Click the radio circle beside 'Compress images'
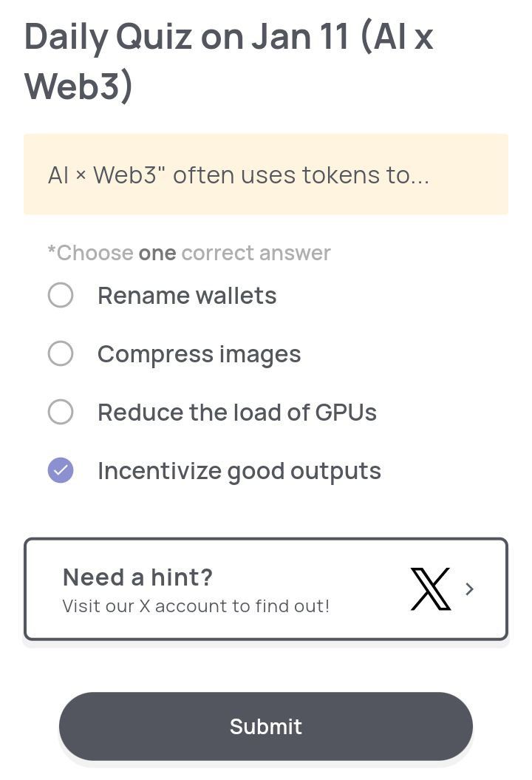532x780 pixels. pos(61,353)
